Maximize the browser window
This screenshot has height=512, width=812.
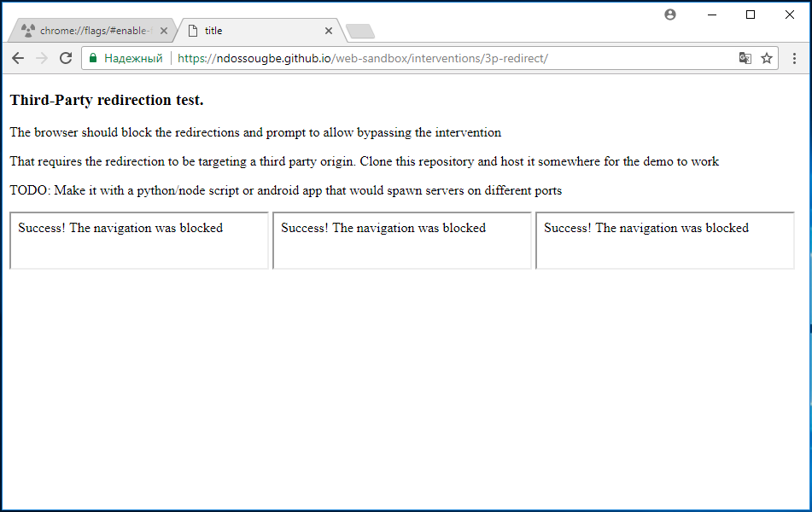(751, 15)
